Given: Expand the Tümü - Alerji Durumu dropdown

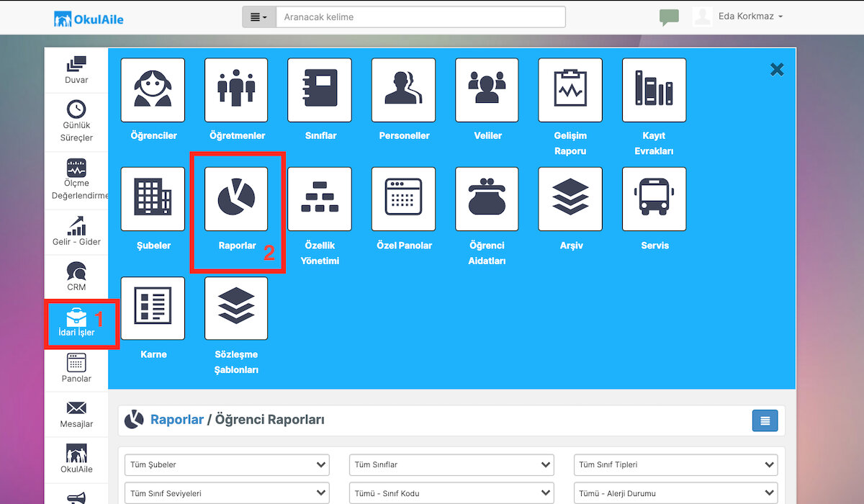Looking at the screenshot, I should [x=676, y=493].
